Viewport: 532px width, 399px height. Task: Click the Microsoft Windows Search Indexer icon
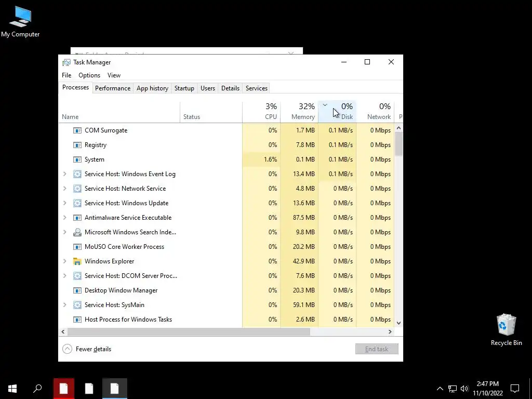coord(77,232)
